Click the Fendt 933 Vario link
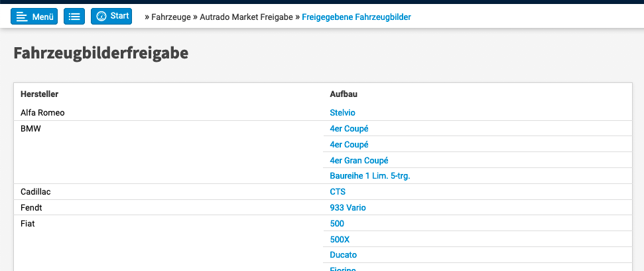Image resolution: width=644 pixels, height=271 pixels. [348, 208]
